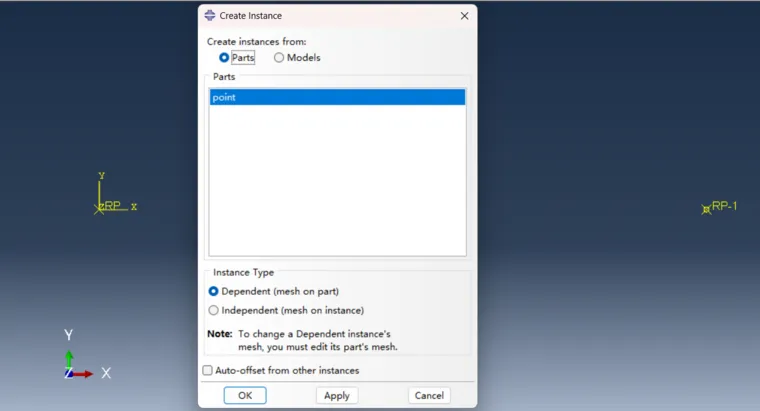Click the yellow x axis label near RP
Image resolution: width=760 pixels, height=411 pixels.
pos(134,207)
